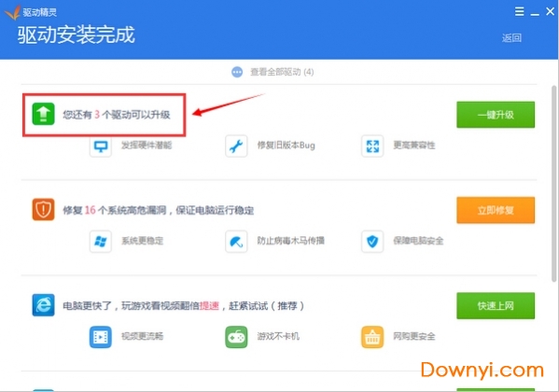Image resolution: width=559 pixels, height=392 pixels.
Task: Click the wrench icon for 修复旧版本Bug
Action: pyautogui.click(x=236, y=146)
